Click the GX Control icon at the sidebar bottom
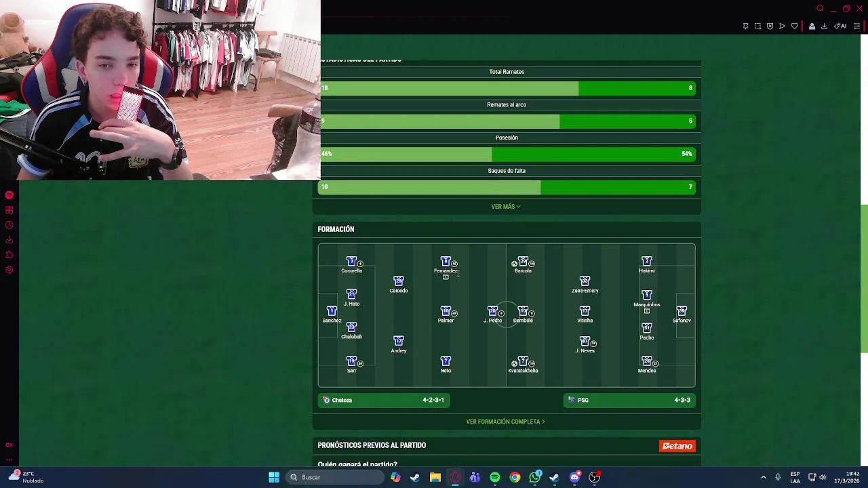This screenshot has width=868, height=488. 9,445
